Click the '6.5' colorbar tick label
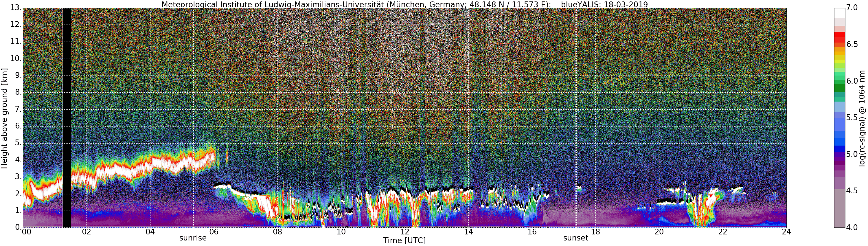The height and width of the screenshot is (246, 868). coord(852,45)
